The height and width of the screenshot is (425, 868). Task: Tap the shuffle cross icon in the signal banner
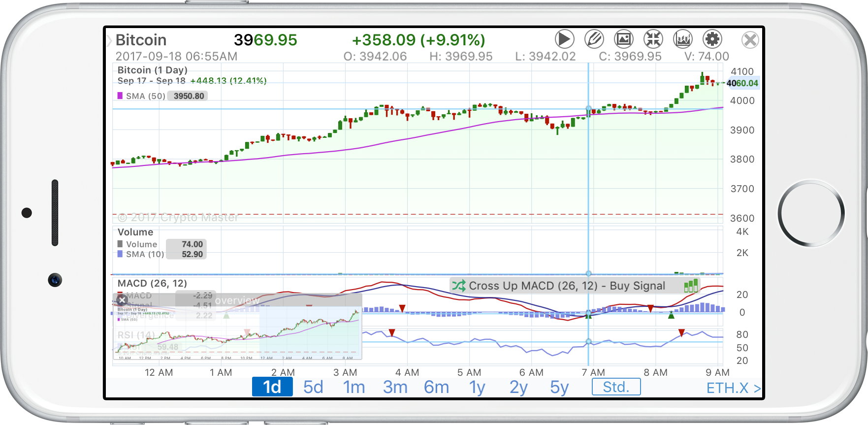pyautogui.click(x=459, y=286)
